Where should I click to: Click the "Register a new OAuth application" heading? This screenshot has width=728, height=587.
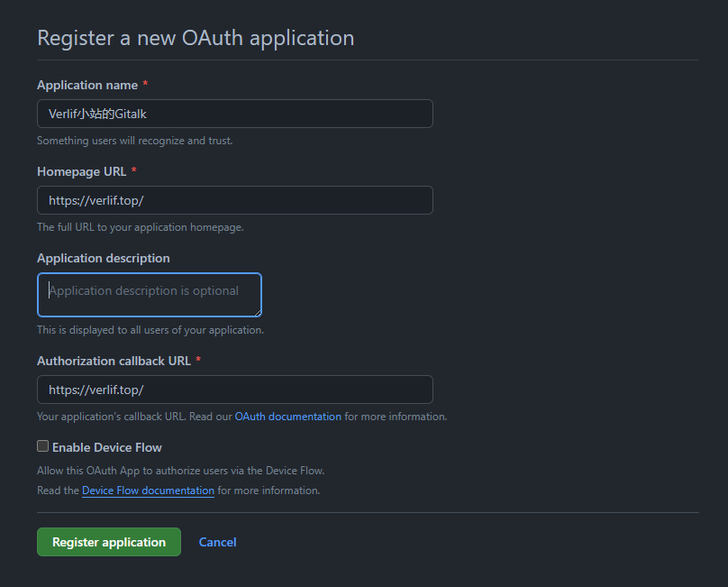coord(196,38)
